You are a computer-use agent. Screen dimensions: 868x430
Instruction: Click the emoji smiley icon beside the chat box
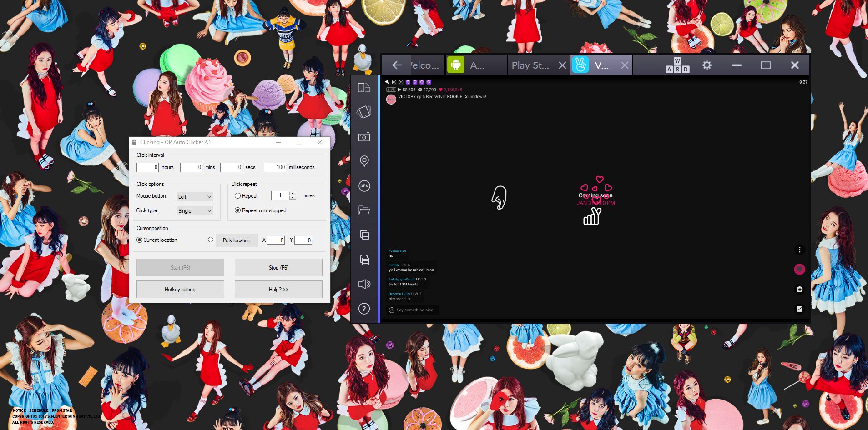tap(392, 310)
